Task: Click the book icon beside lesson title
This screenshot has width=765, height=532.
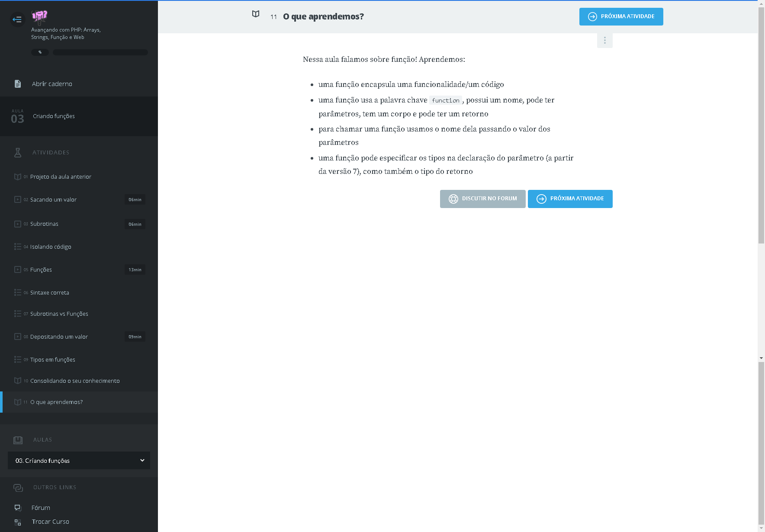Action: click(x=256, y=14)
